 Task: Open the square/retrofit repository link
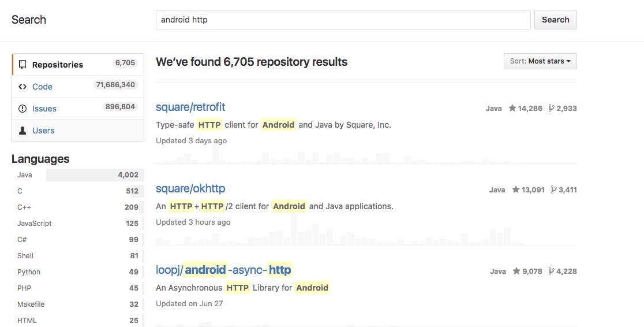coord(190,107)
